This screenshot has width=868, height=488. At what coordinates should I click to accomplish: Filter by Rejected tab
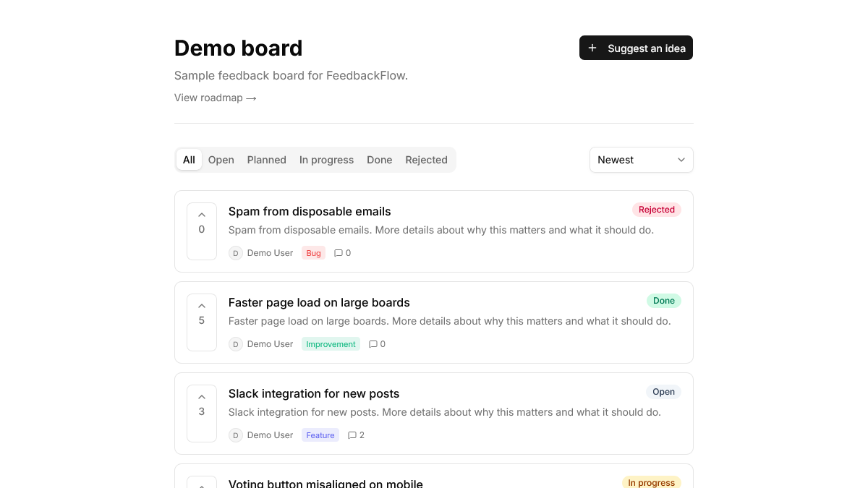pyautogui.click(x=427, y=160)
